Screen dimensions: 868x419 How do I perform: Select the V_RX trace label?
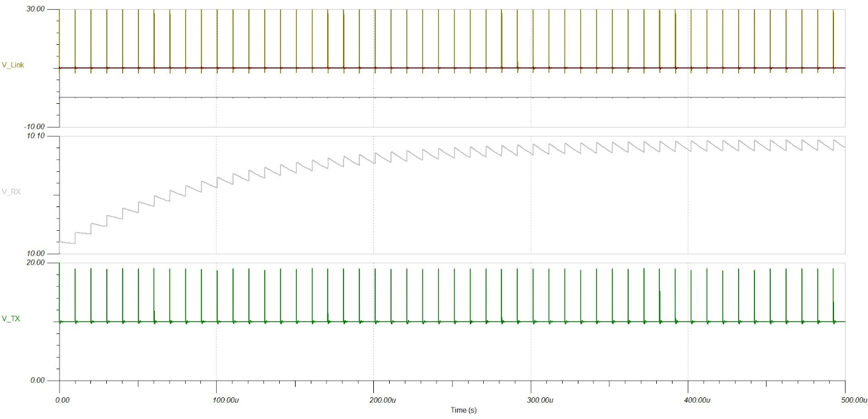(12, 192)
